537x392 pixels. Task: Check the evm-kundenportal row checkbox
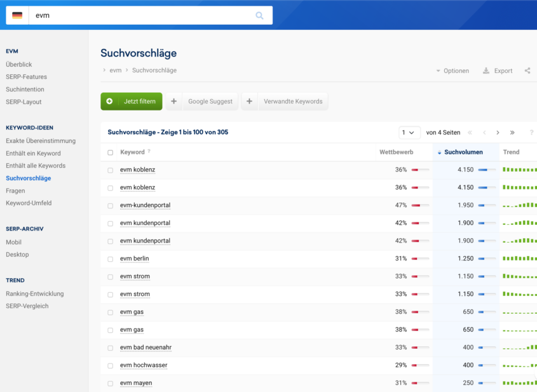(x=111, y=206)
